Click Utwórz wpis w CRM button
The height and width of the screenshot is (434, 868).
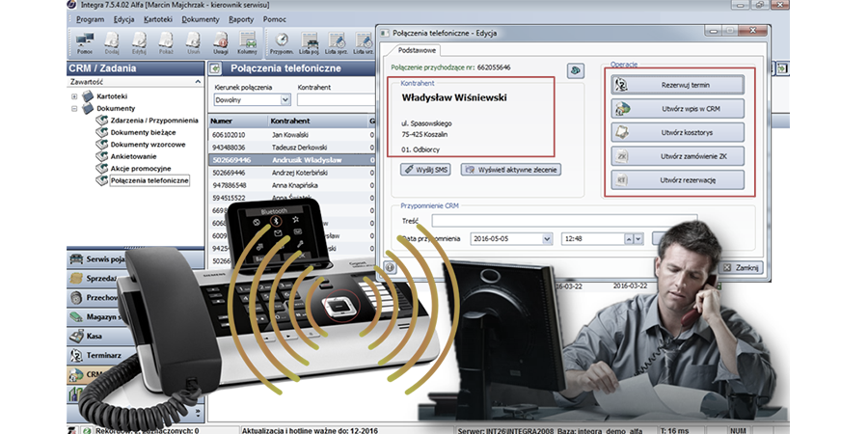coord(678,109)
